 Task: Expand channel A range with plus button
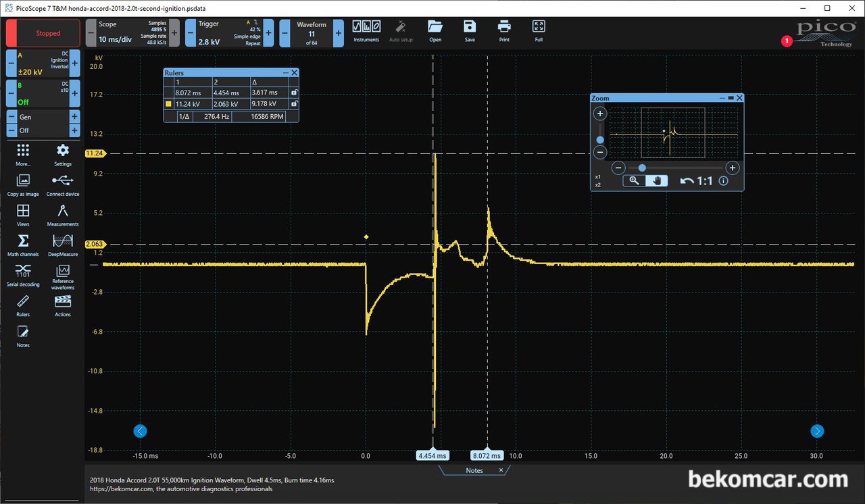point(75,63)
